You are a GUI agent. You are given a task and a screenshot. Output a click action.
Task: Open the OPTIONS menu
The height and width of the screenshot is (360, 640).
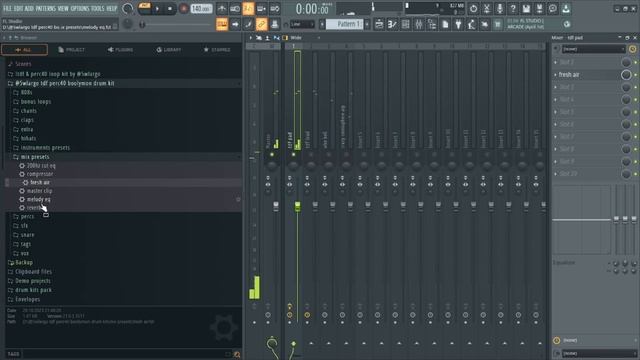point(80,8)
